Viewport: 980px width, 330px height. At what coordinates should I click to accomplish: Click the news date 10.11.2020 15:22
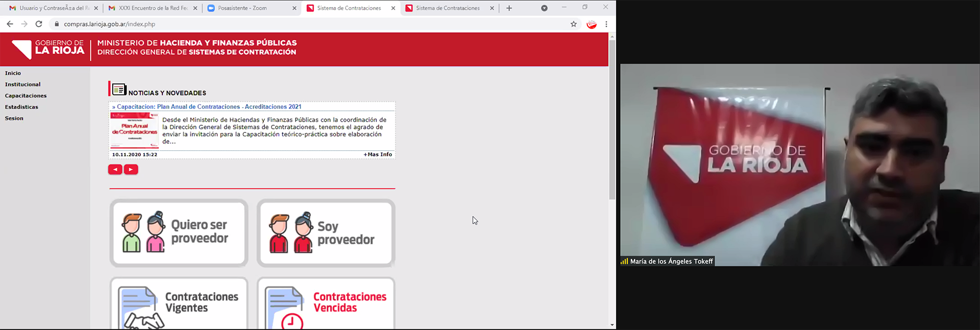(135, 154)
